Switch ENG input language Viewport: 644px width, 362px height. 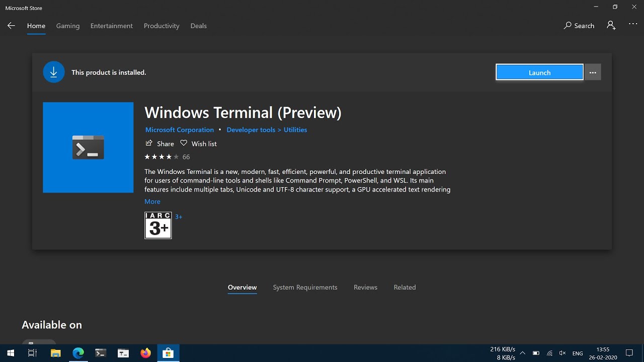[578, 353]
